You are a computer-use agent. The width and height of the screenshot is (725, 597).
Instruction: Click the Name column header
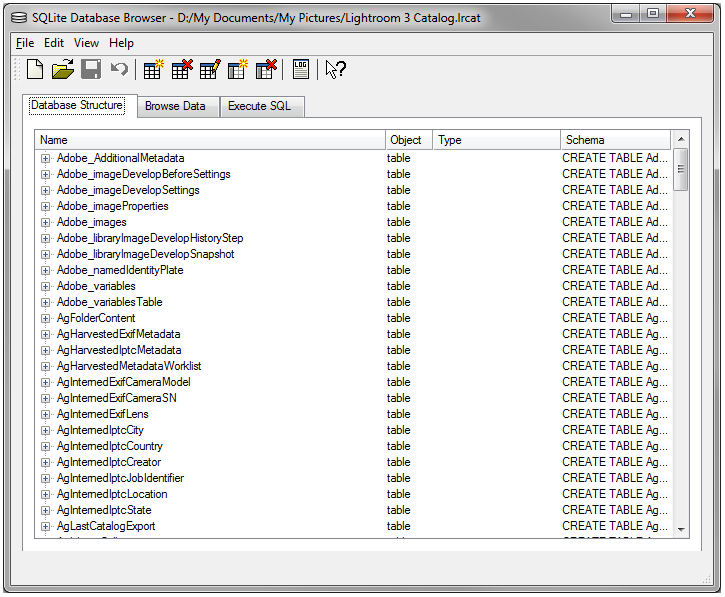point(210,140)
